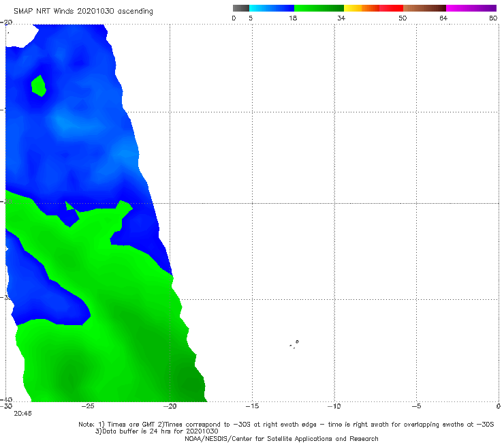
Task: Click the color bar label '80'
Action: pyautogui.click(x=493, y=18)
